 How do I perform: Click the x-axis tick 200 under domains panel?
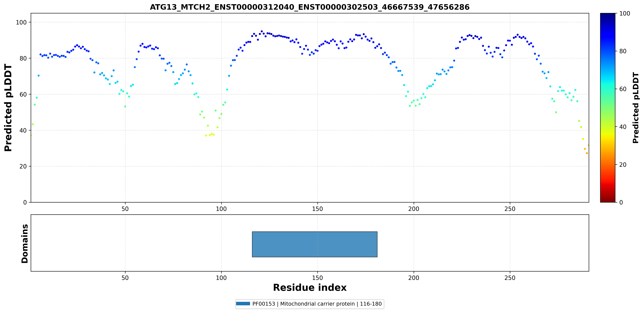[414, 278]
